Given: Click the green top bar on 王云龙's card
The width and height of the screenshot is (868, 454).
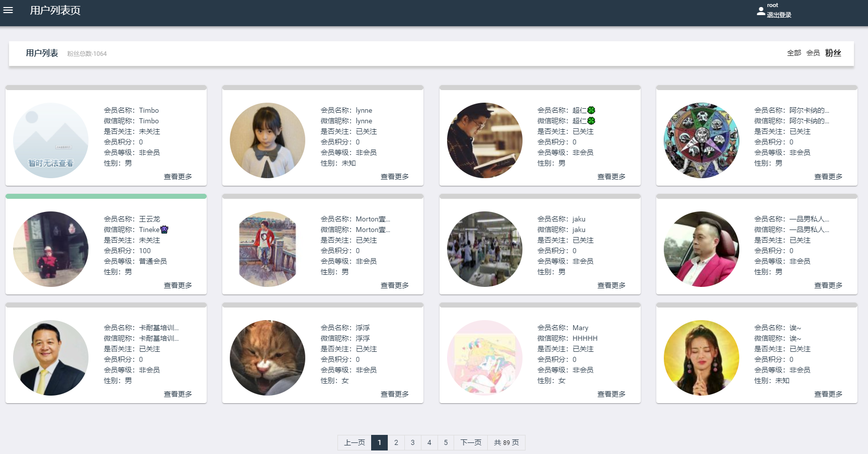Looking at the screenshot, I should pos(106,196).
